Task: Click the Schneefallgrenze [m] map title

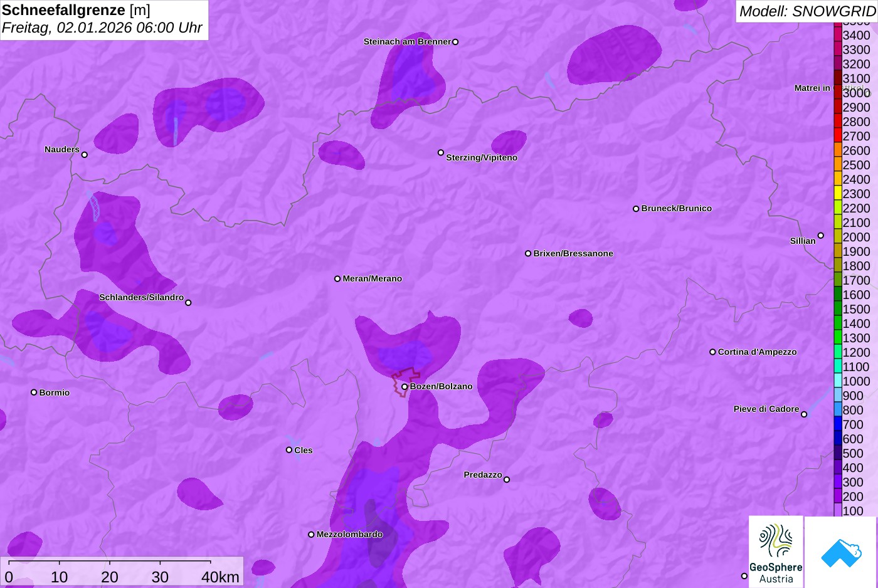Action: coord(76,10)
